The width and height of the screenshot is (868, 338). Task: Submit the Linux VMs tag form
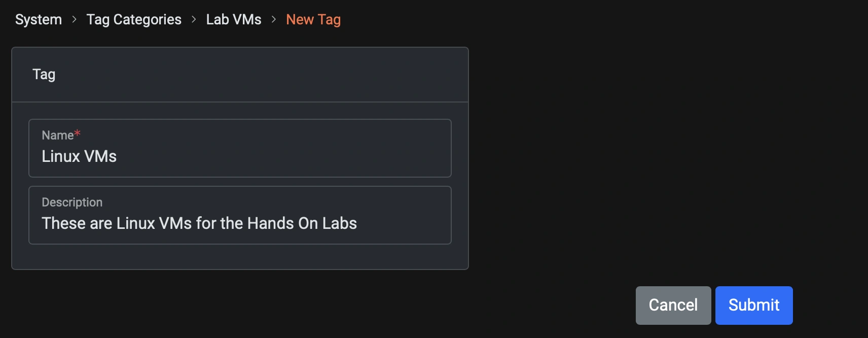[753, 305]
